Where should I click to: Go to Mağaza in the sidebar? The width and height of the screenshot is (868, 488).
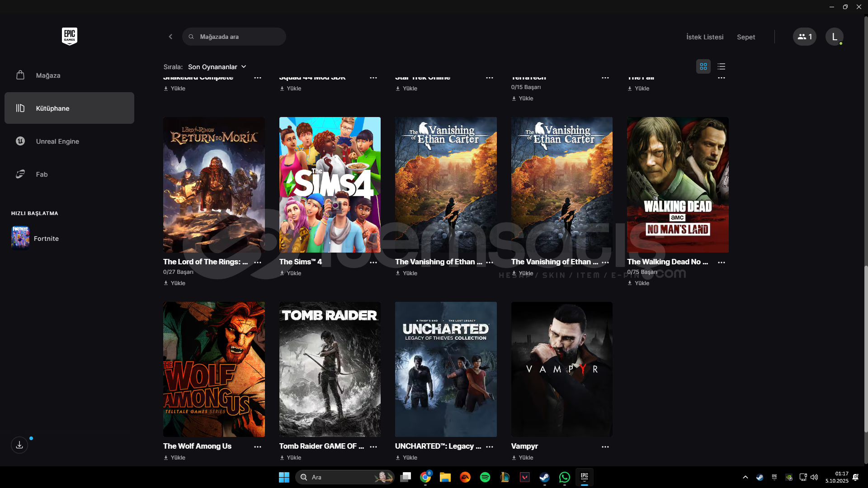click(x=48, y=75)
